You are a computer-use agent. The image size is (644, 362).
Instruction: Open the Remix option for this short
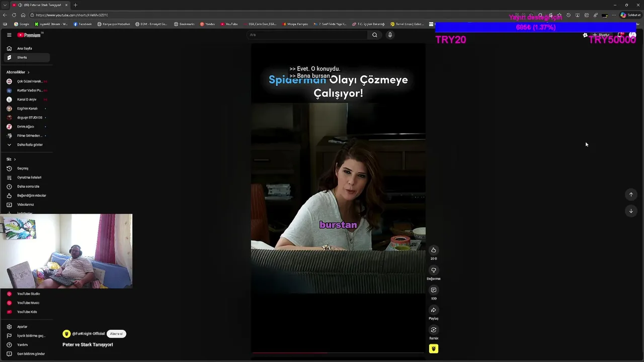click(433, 330)
